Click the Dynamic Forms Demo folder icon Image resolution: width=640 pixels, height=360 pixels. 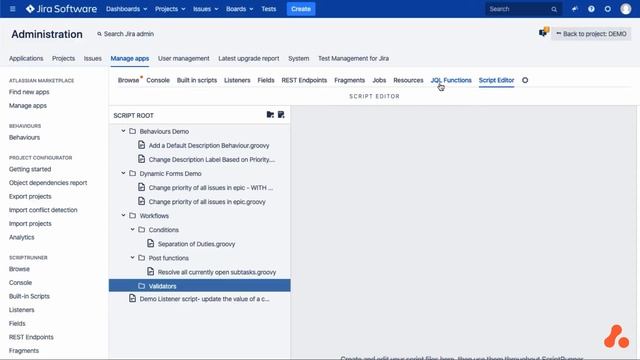coord(132,173)
